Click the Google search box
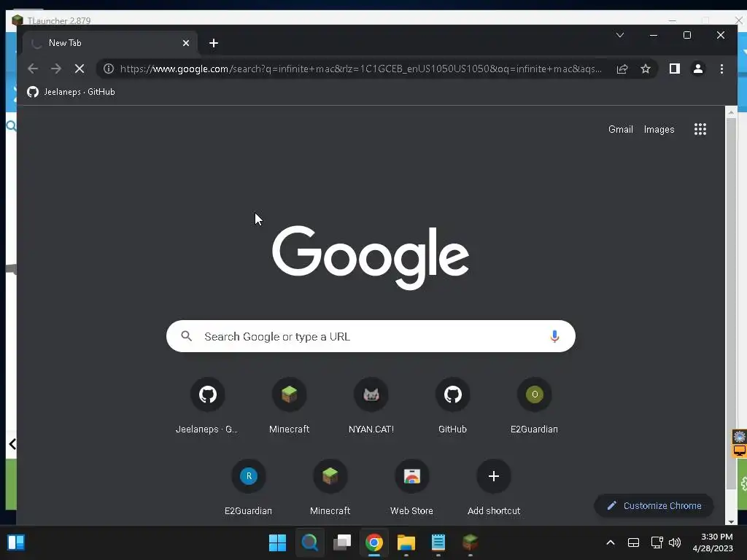This screenshot has height=560, width=747. 371,336
